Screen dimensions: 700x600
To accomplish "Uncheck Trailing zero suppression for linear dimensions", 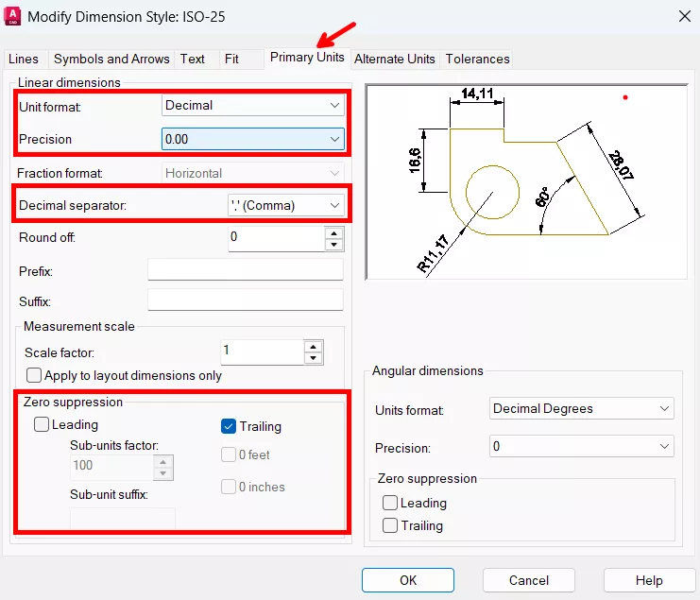I will tap(230, 426).
